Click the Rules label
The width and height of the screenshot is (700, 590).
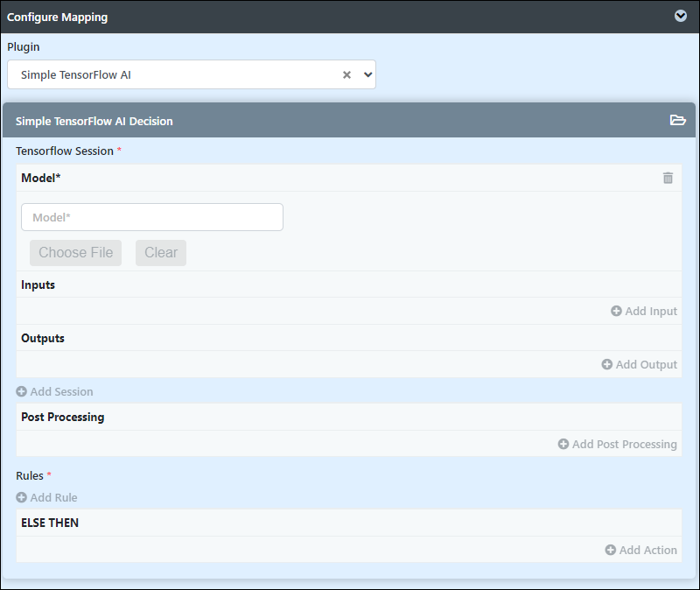(30, 475)
